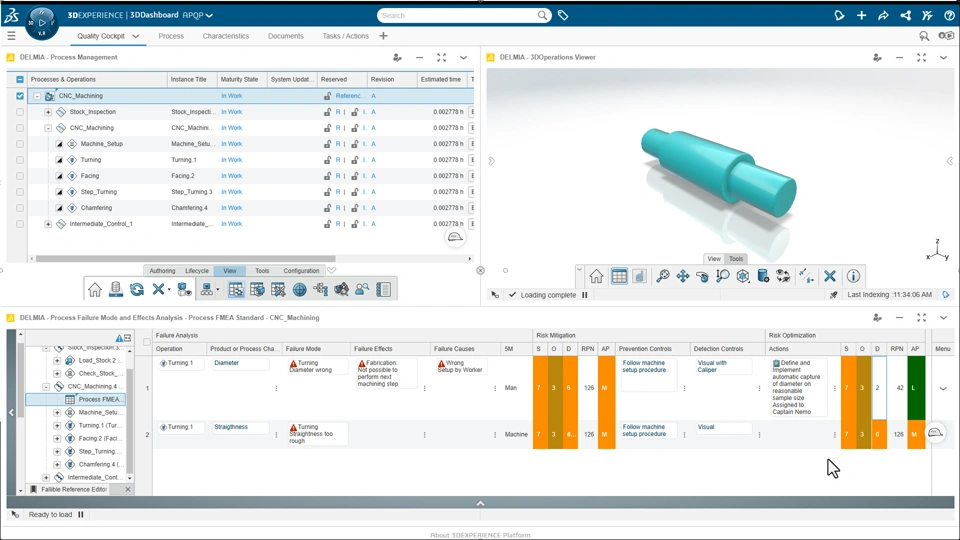Screen dimensions: 960x540
Task: Click the share arrow icon in top bar
Action: coord(883,15)
